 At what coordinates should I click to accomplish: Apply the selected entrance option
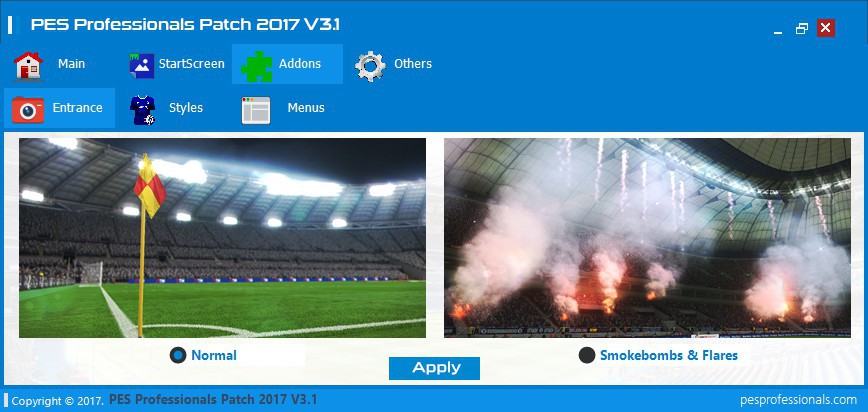[435, 368]
